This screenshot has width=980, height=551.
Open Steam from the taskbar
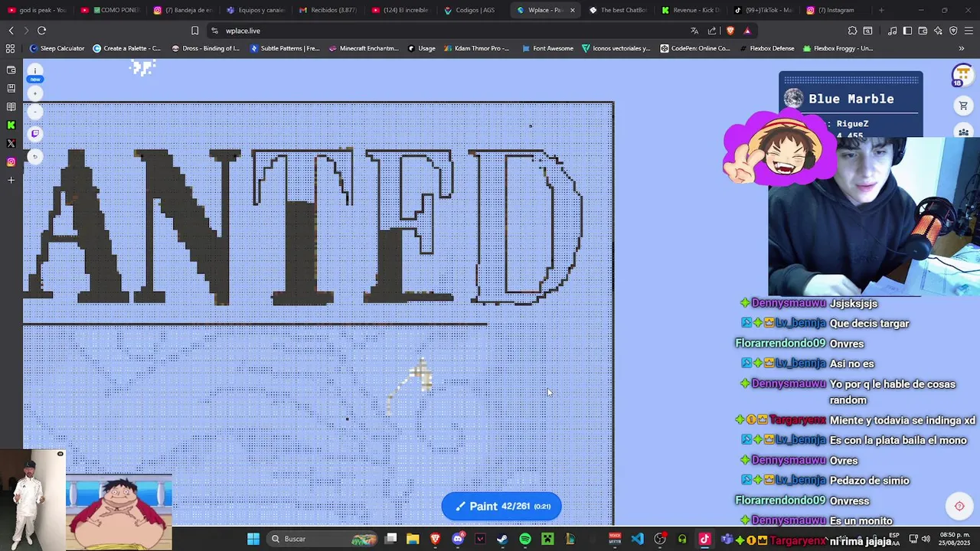(502, 539)
